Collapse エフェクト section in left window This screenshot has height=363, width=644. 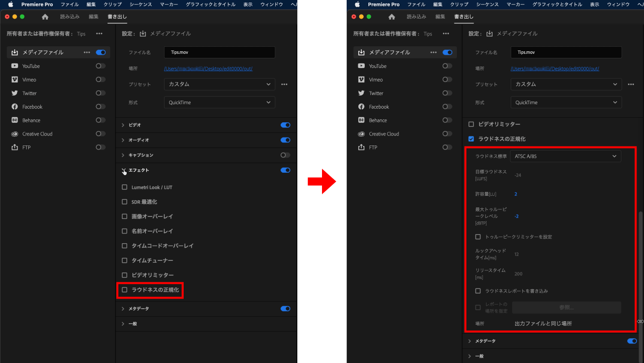click(123, 170)
